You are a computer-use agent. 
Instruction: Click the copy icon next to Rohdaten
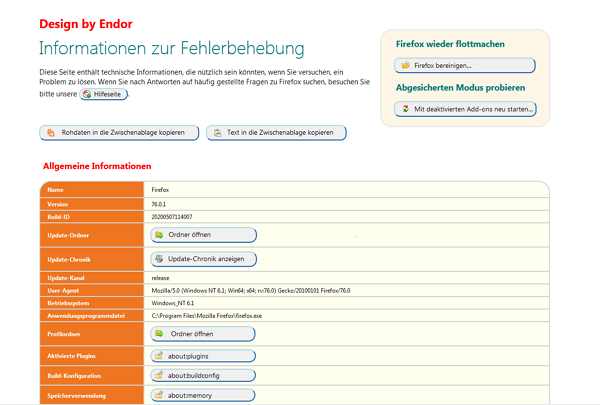point(51,133)
